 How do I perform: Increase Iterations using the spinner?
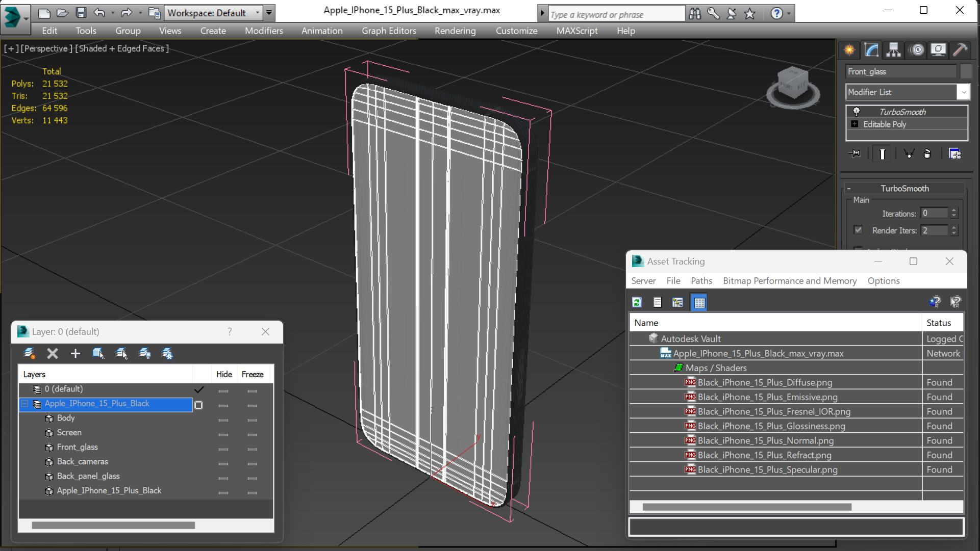[x=954, y=210]
